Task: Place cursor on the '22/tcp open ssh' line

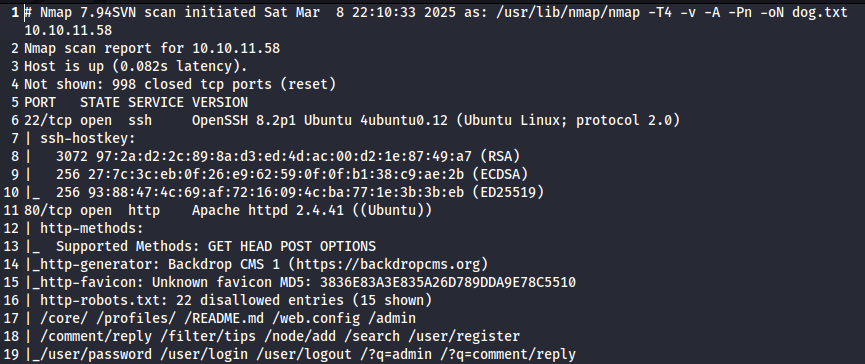Action: [352, 120]
